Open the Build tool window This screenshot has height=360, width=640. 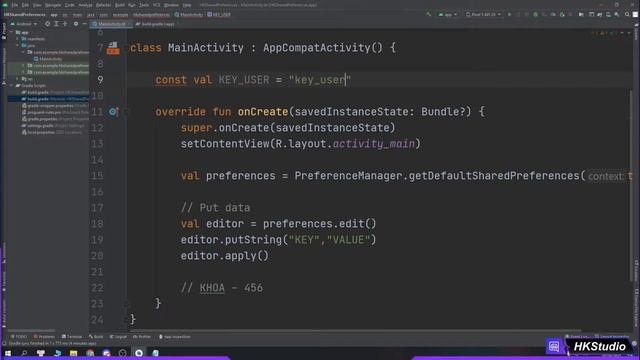[96, 337]
